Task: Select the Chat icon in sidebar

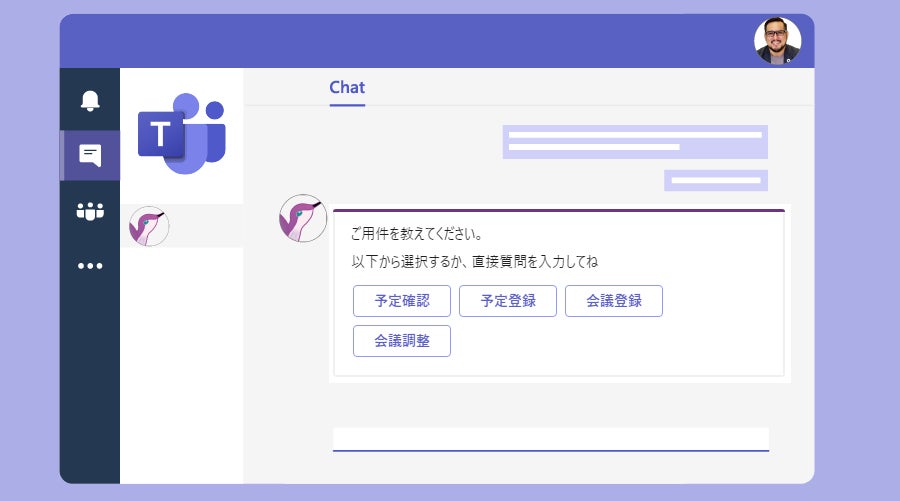Action: tap(90, 156)
